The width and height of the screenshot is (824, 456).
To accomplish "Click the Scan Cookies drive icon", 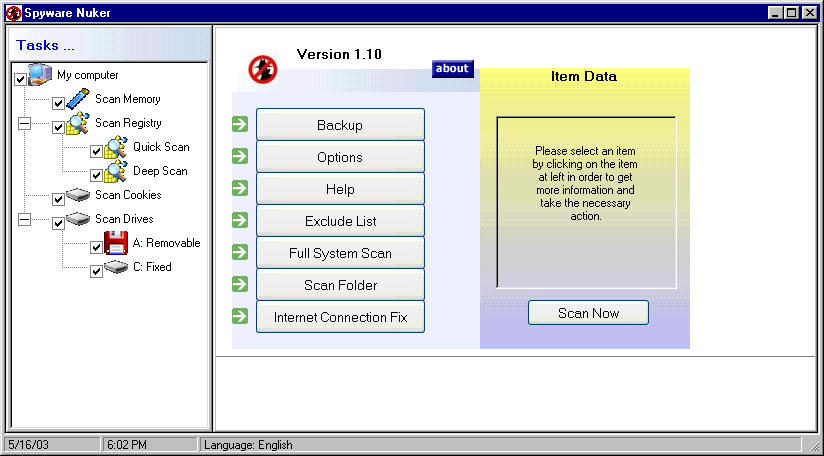I will coord(78,195).
